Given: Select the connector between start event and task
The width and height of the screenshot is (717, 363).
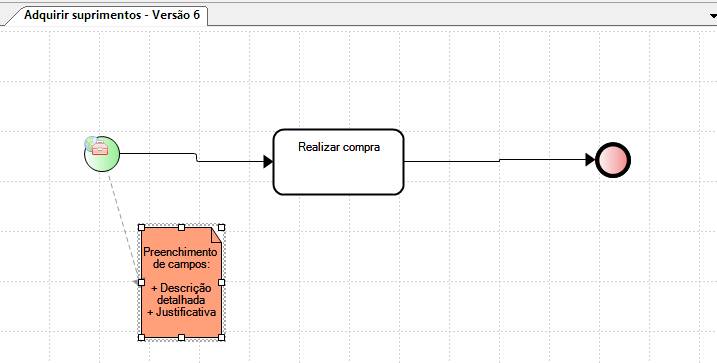Looking at the screenshot, I should coord(192,157).
